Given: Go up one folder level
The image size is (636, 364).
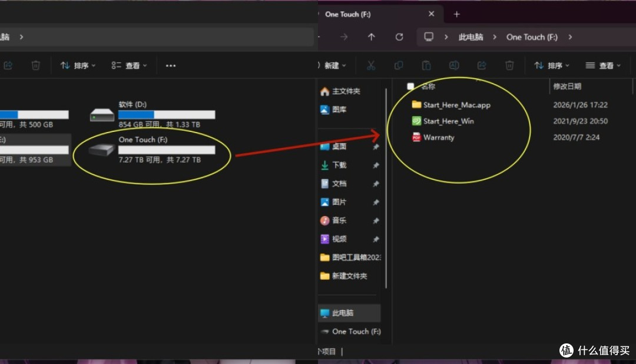Looking at the screenshot, I should pyautogui.click(x=371, y=37).
